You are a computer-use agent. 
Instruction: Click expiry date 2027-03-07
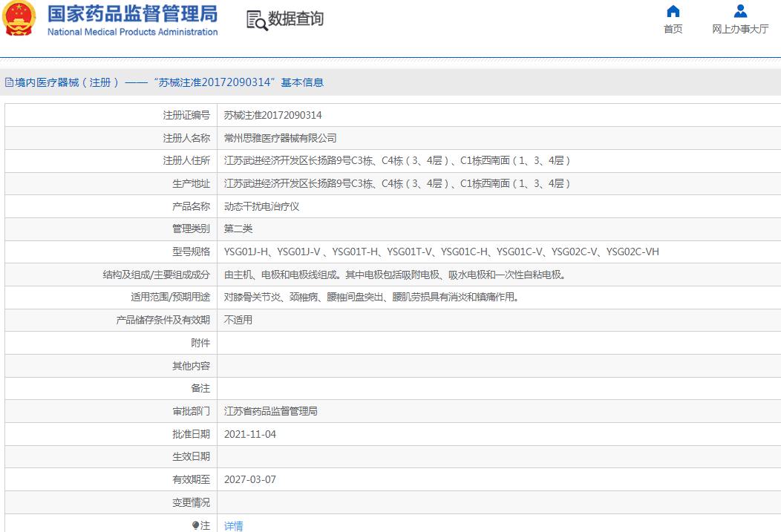pyautogui.click(x=250, y=479)
